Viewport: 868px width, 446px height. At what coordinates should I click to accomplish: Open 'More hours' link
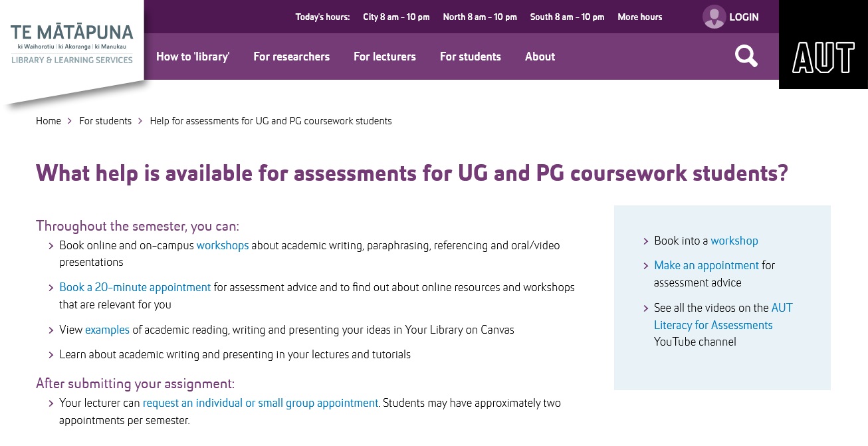point(639,17)
